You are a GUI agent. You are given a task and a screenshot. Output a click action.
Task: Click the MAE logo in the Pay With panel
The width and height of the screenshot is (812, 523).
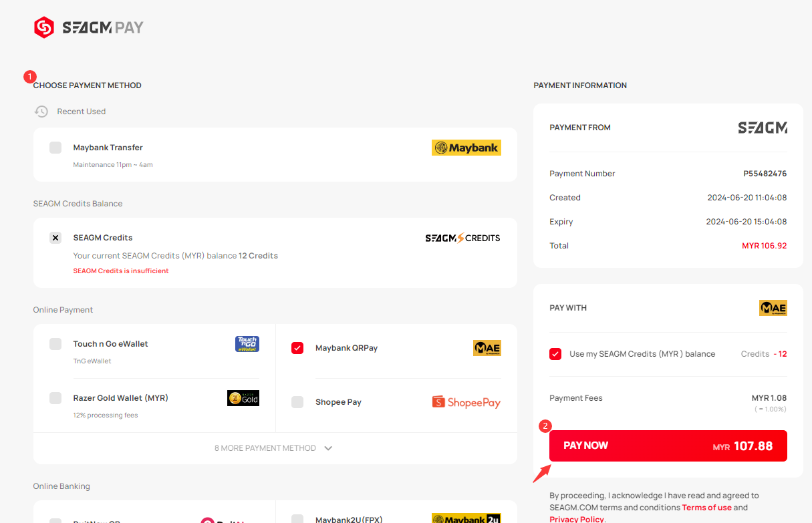[x=773, y=308]
